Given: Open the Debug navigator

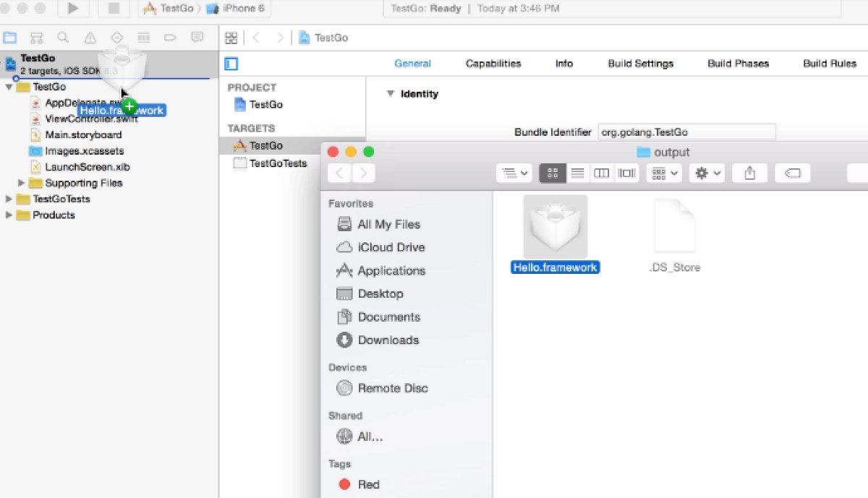Looking at the screenshot, I should [x=144, y=38].
